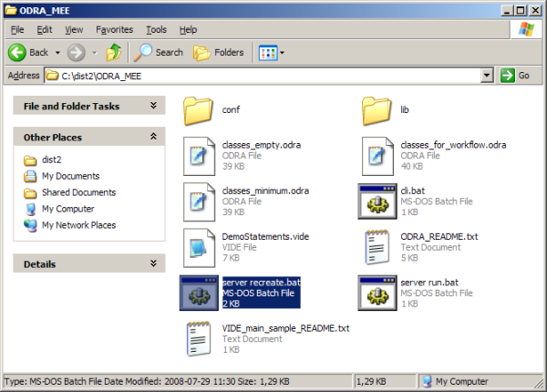
Task: Open the View menu
Action: coord(74,30)
